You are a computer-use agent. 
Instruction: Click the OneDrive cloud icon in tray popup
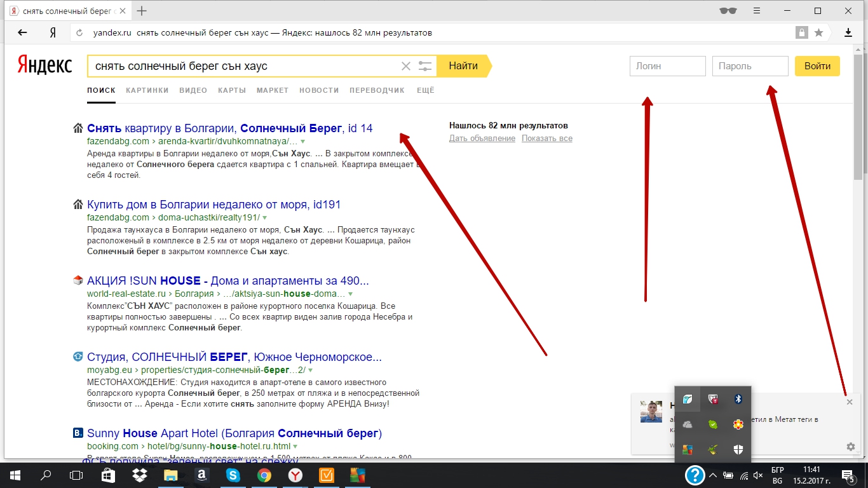[688, 424]
